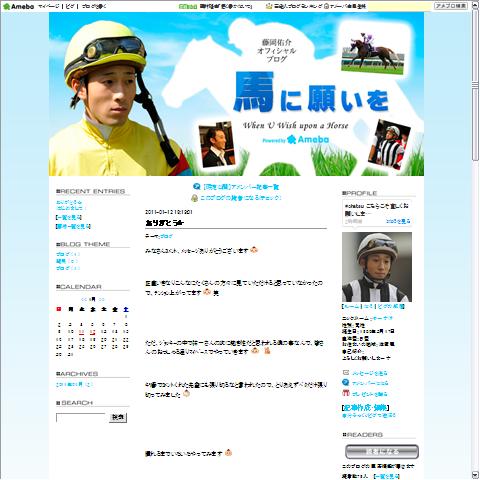Click the jockey profile photo in sidebar
This screenshot has width=480, height=480.
pos(377,267)
